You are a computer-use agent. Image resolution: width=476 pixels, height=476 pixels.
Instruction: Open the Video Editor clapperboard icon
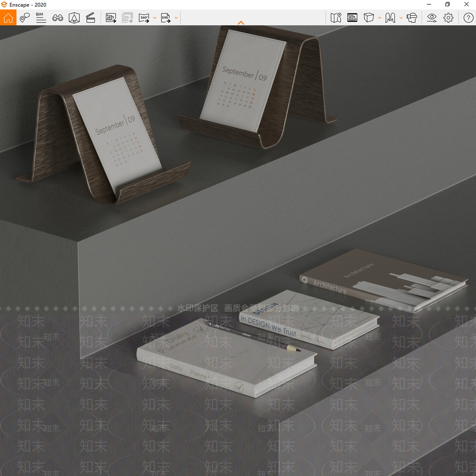[x=90, y=18]
